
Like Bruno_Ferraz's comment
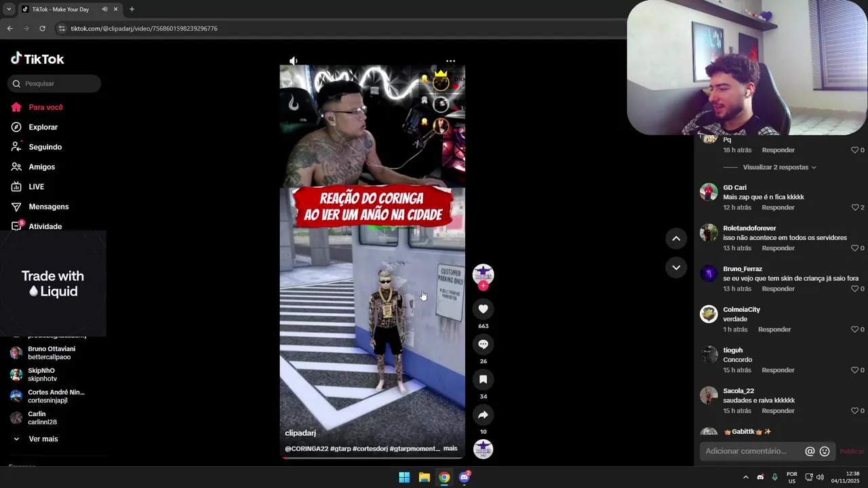pos(855,289)
